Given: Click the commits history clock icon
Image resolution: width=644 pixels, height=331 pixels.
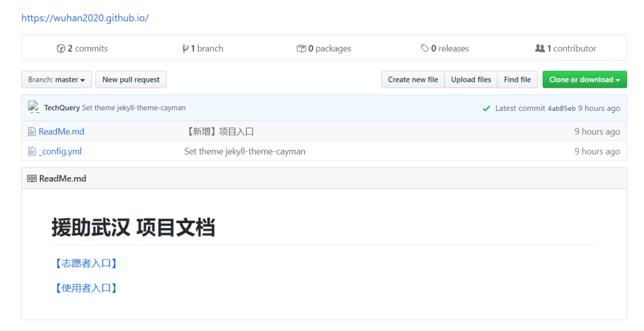Looking at the screenshot, I should 61,48.
